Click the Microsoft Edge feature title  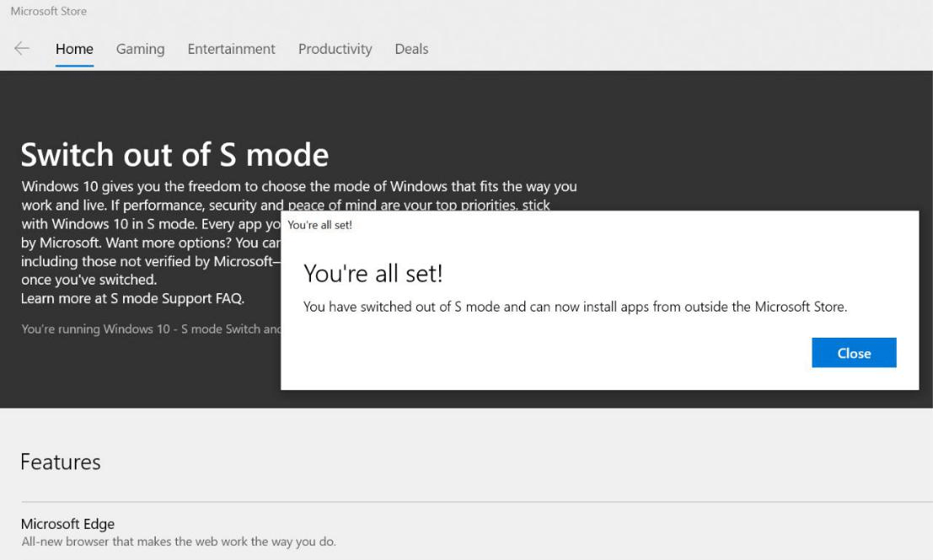click(x=67, y=524)
